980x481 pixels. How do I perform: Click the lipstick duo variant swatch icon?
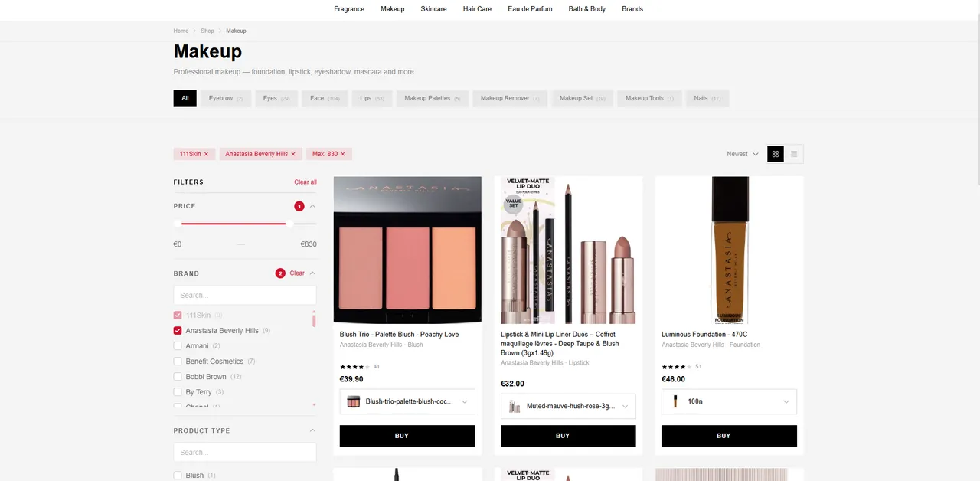click(514, 406)
